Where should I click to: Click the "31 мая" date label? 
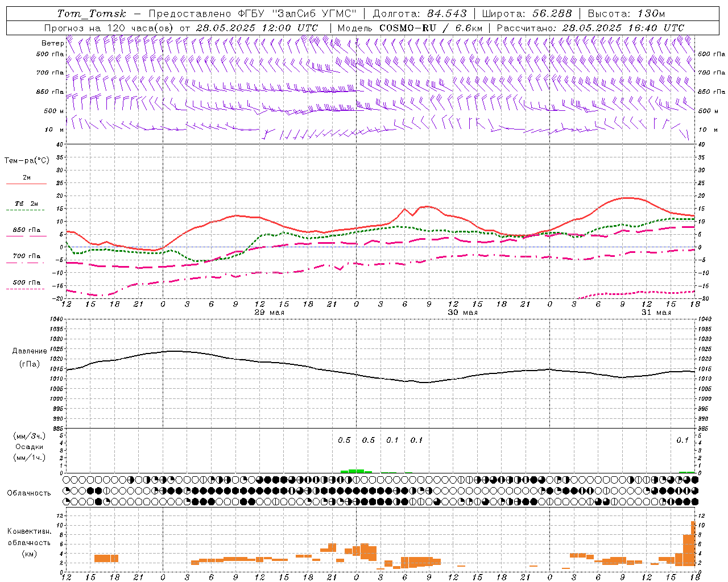click(x=656, y=313)
